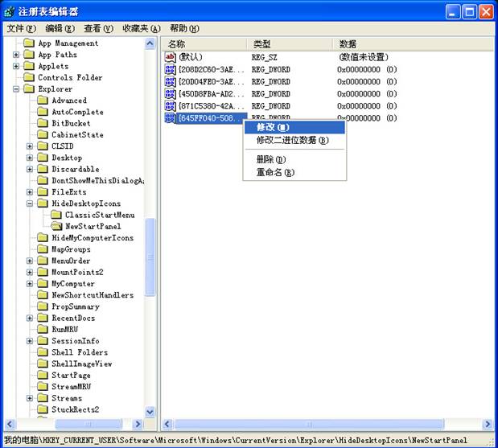
Task: Click the tree pane vertical scrollbar thumb
Action: [150, 257]
